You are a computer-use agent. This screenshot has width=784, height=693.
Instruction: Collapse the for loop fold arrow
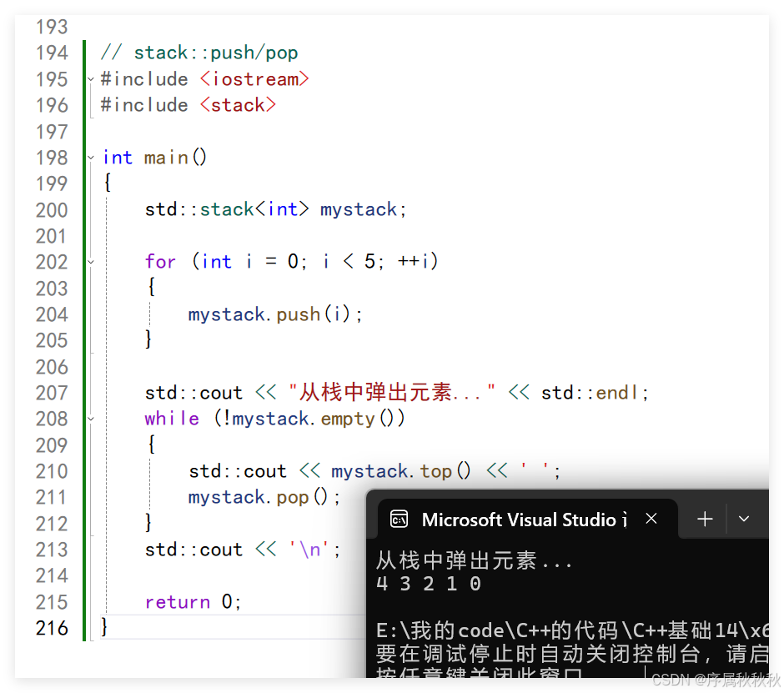click(91, 262)
